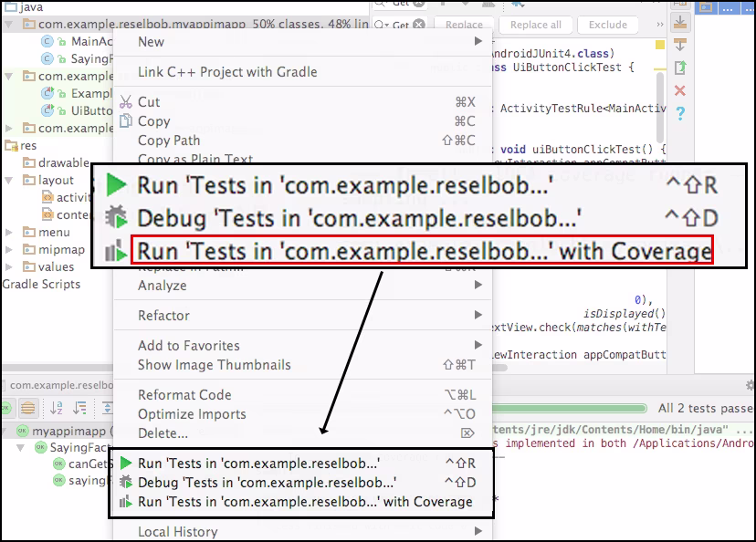Viewport: 756px width, 542px height.
Task: Sort tests alphabetically with a-z icon
Action: 57,408
